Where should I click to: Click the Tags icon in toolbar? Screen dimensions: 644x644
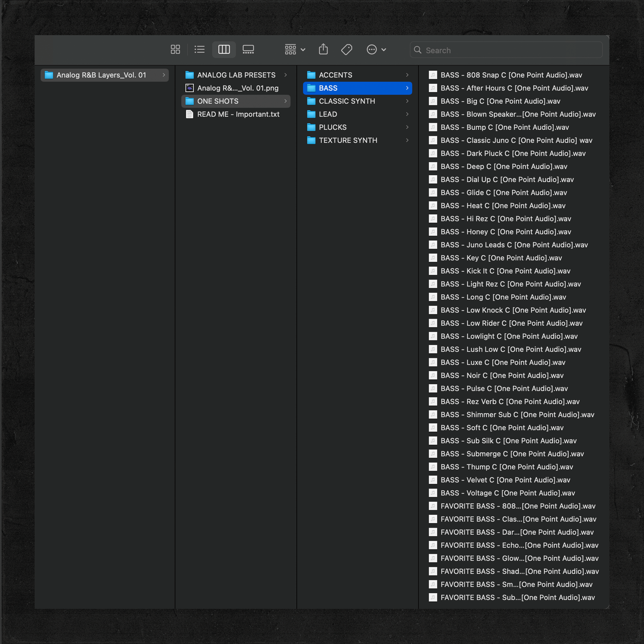coord(347,49)
